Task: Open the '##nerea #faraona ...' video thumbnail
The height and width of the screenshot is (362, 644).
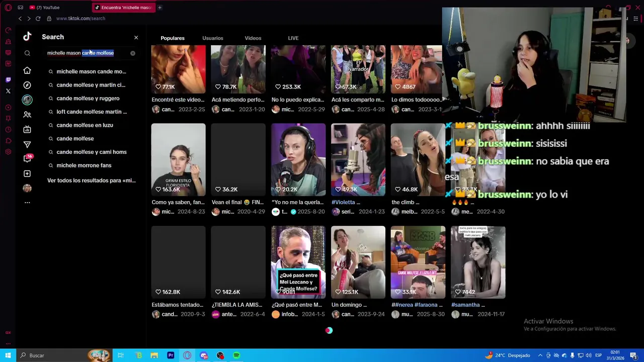Action: pos(418,262)
